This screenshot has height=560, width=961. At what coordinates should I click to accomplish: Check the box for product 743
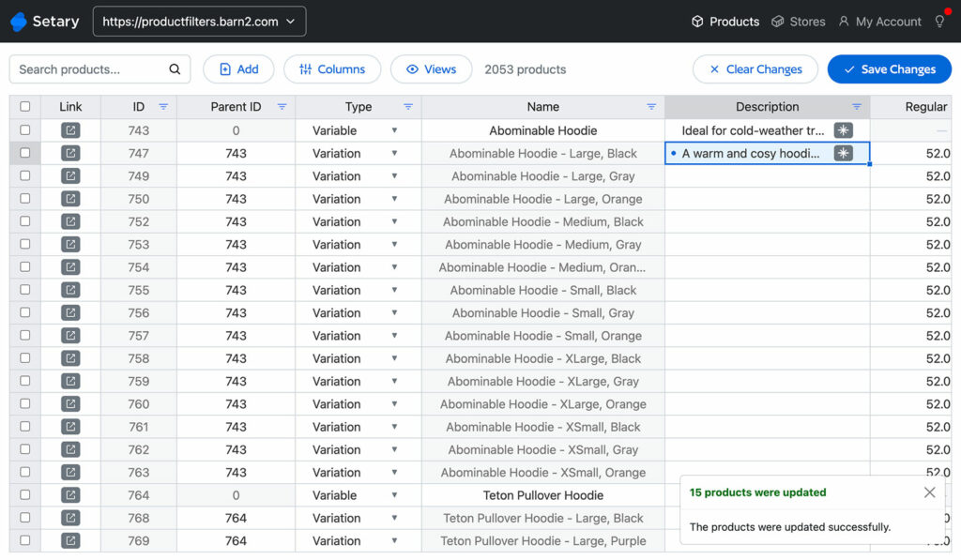click(x=25, y=130)
